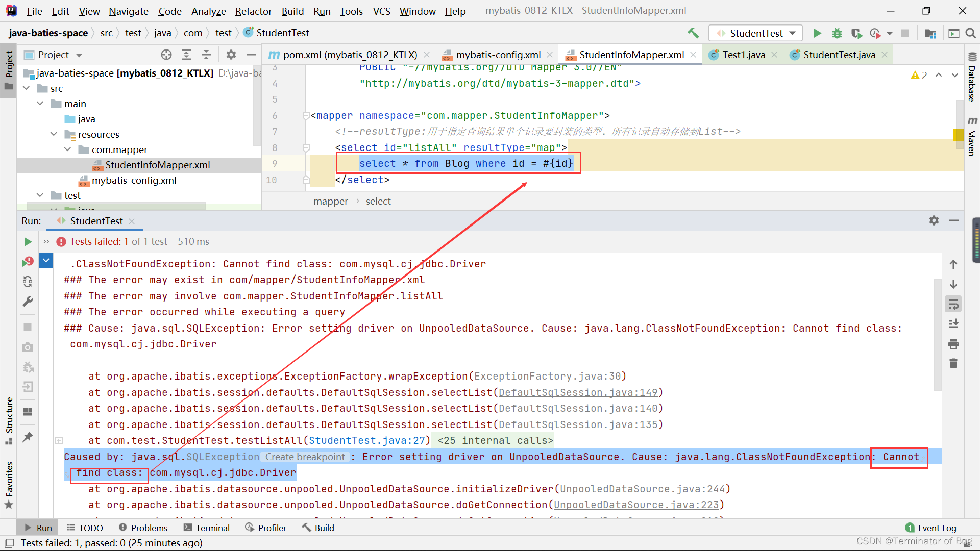Open the TODO tool window
The height and width of the screenshot is (551, 980).
[x=85, y=528]
